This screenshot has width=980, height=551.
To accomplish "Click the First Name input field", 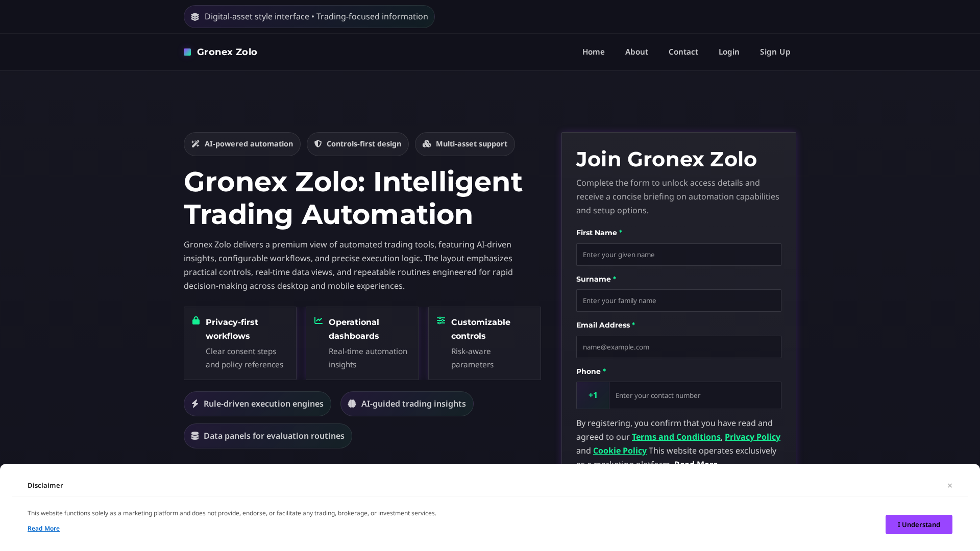I will [678, 254].
